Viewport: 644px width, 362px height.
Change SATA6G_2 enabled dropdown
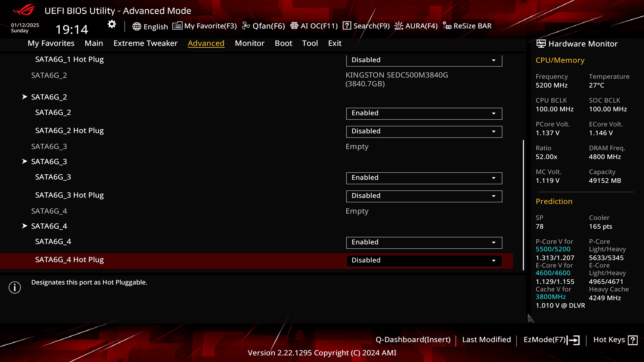423,113
